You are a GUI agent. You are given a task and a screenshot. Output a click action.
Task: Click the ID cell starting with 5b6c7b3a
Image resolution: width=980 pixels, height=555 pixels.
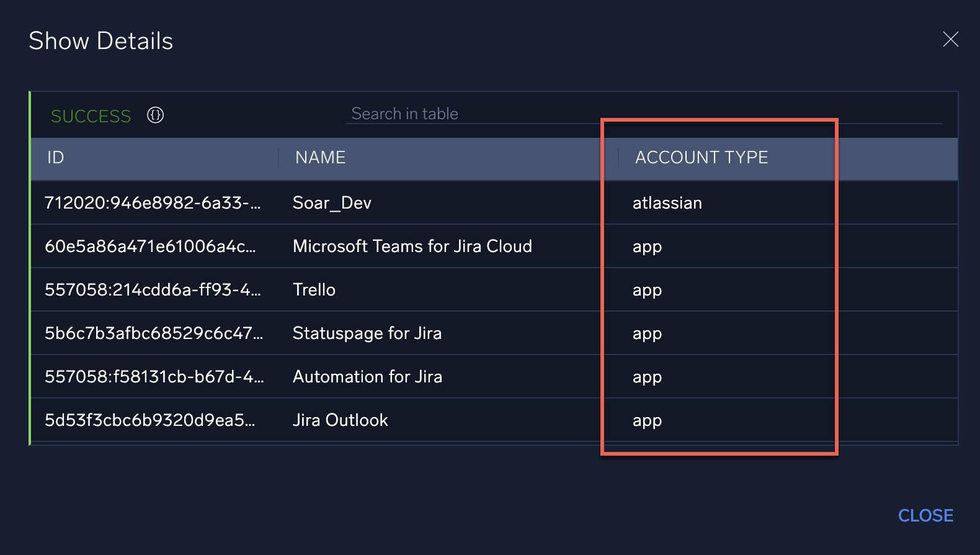point(153,333)
